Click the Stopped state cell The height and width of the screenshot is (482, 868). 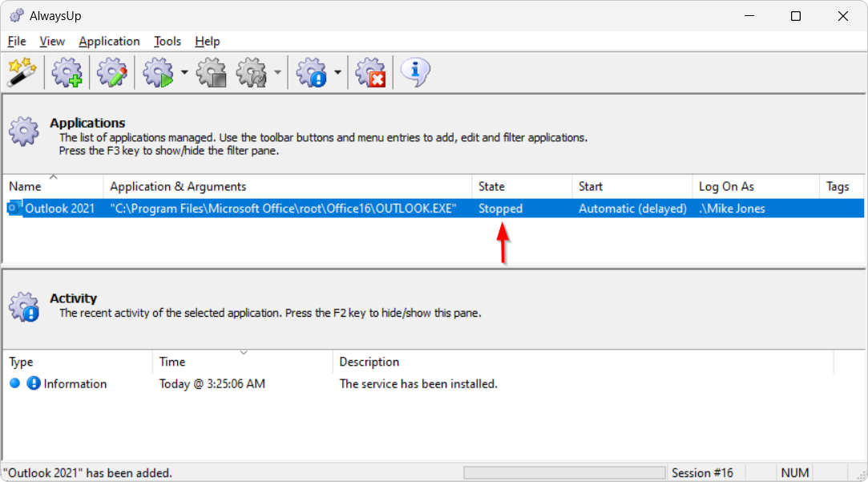[x=500, y=209]
